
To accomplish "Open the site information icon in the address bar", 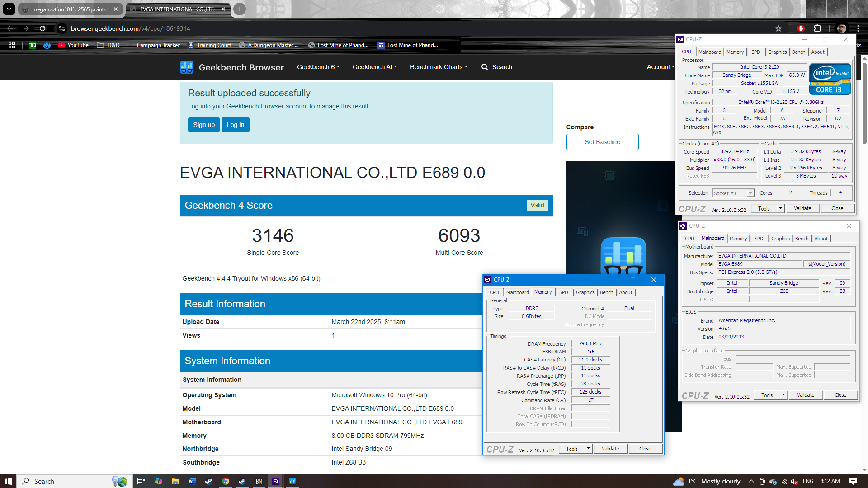I will tap(62, 28).
